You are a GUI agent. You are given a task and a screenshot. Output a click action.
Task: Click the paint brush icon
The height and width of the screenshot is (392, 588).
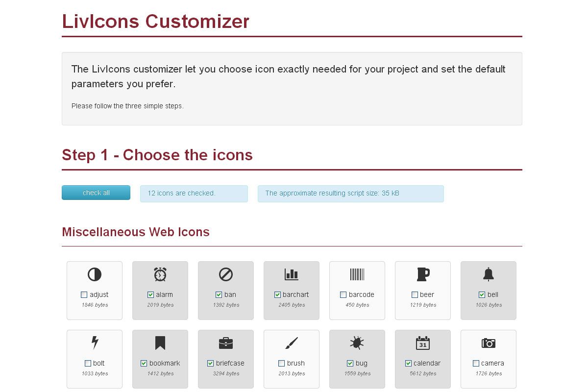coord(292,343)
